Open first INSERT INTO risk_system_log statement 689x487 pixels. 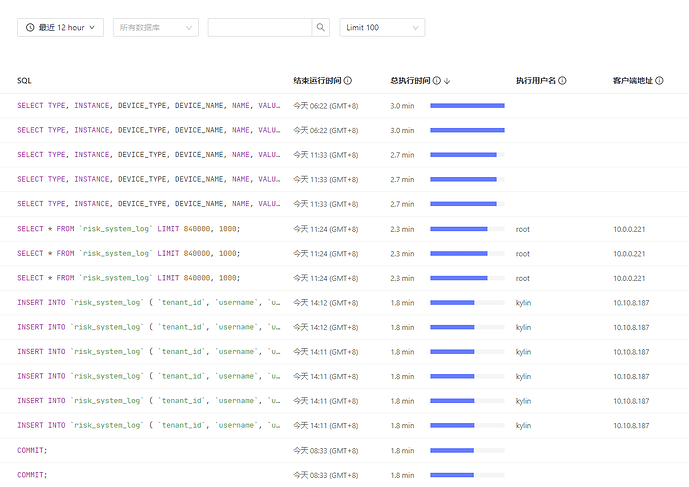click(x=148, y=302)
